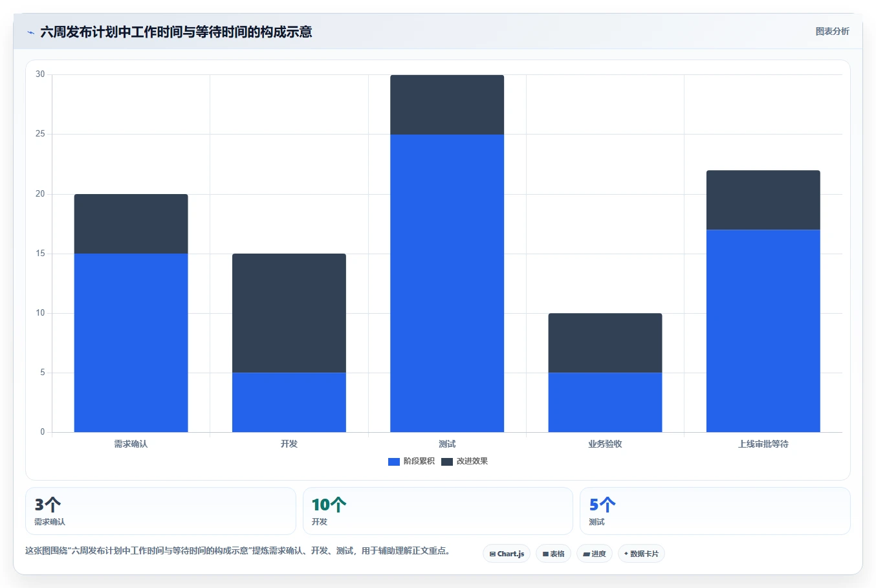876x588 pixels.
Task: Click the 上线审批等待 x-axis label
Action: click(763, 444)
